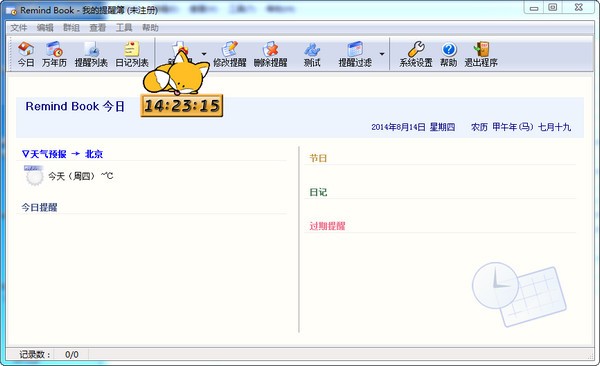Open 系统设置 system settings
This screenshot has width=600, height=366.
[x=416, y=54]
